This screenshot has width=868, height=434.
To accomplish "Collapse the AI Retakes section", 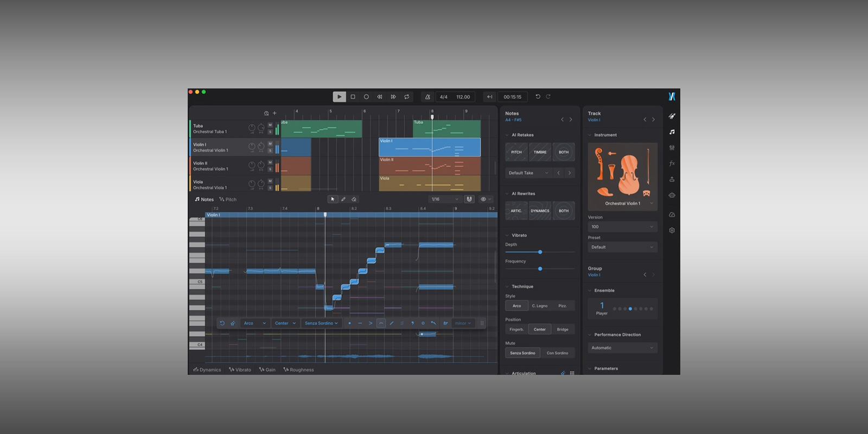I will tap(507, 135).
